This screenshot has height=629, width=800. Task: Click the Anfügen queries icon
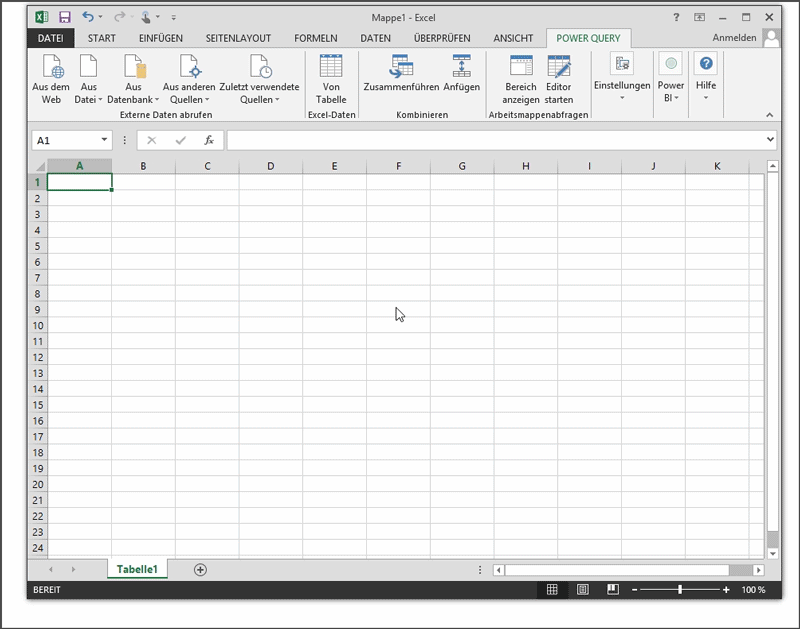click(461, 68)
